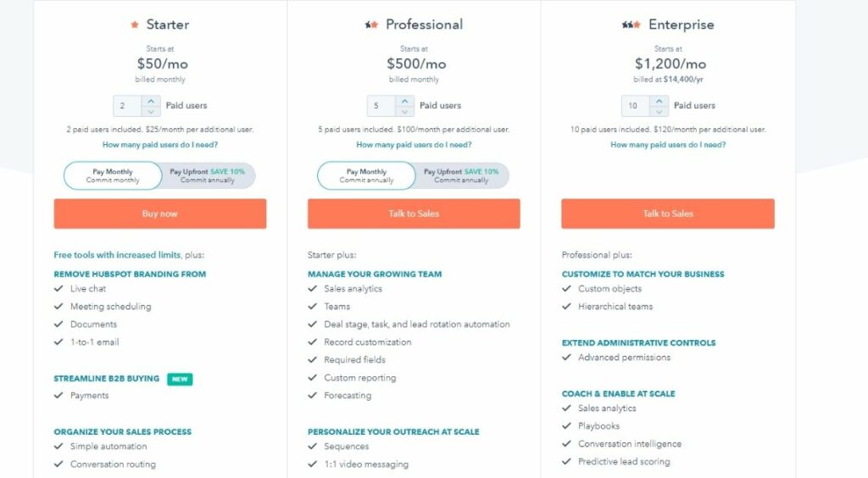Click the NEW badge beside Streamline B2B Buying
Viewport: 868px width, 478px height.
(x=180, y=379)
